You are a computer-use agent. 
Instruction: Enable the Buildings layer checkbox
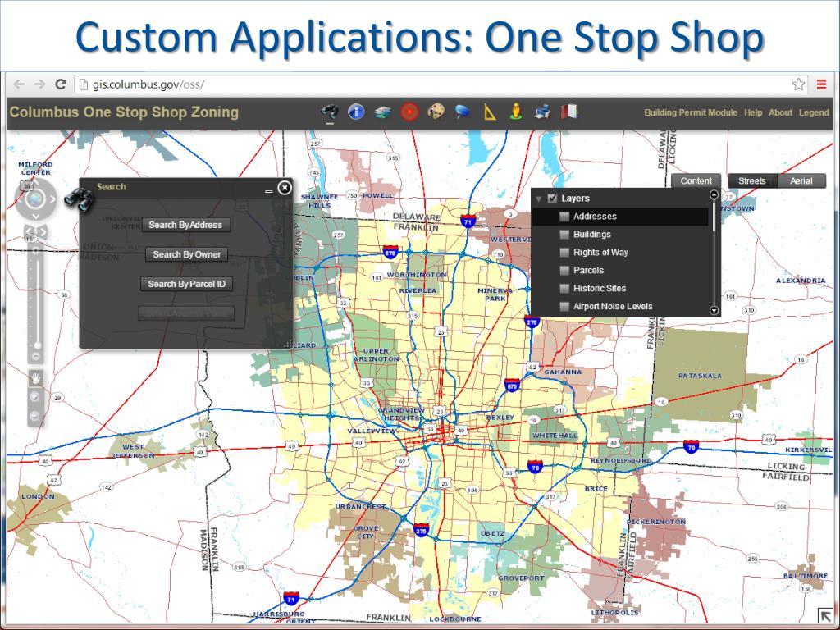[x=564, y=234]
